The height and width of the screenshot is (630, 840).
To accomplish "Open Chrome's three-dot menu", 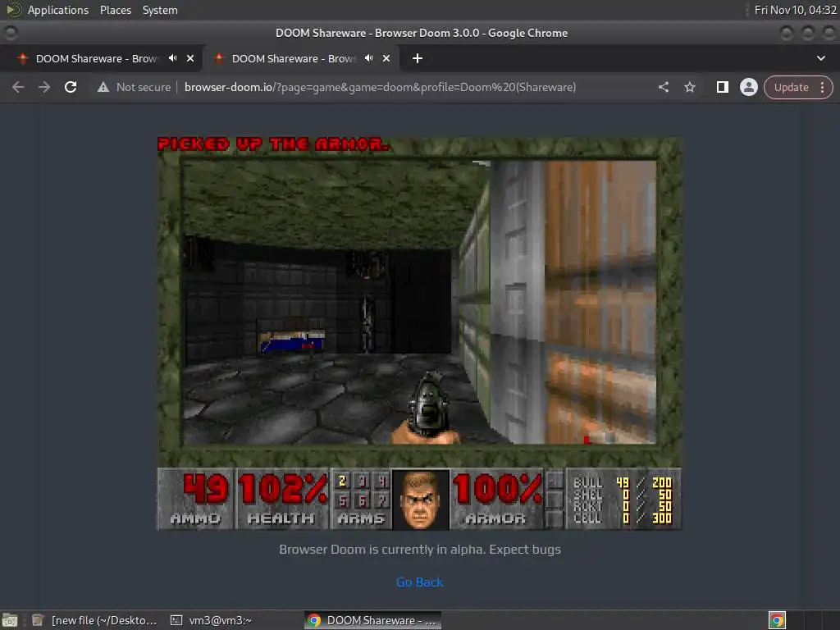I will [x=822, y=87].
